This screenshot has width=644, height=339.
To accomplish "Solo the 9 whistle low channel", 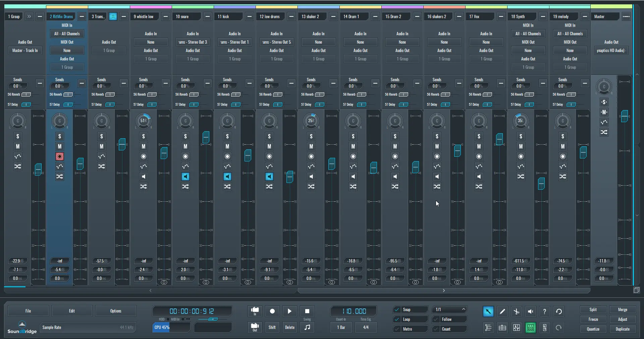I will [x=144, y=136].
